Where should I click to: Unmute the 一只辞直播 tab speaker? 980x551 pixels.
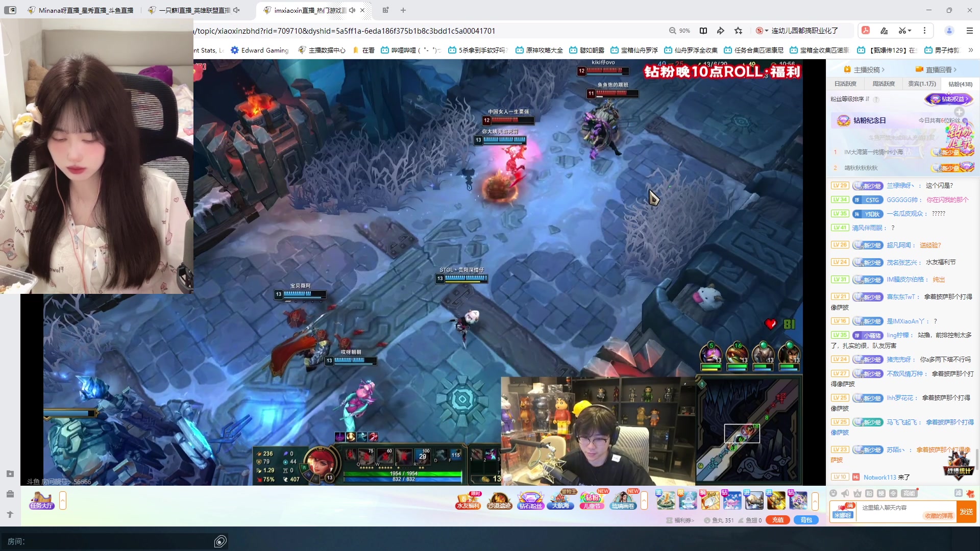pos(236,10)
